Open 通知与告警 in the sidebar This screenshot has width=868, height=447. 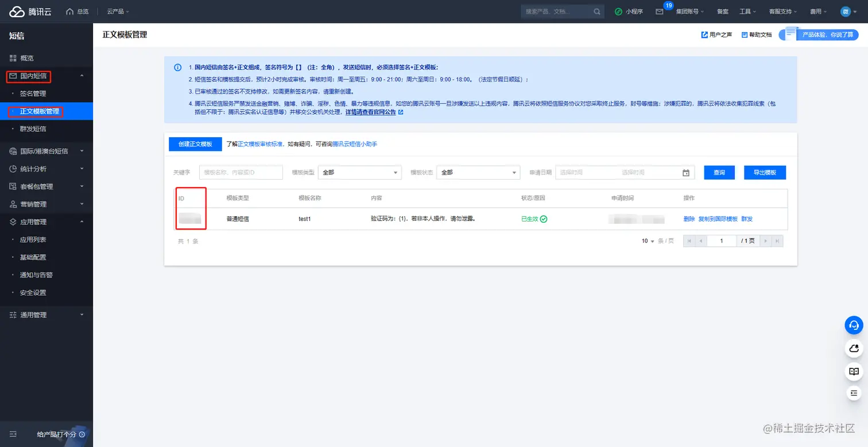coord(46,275)
